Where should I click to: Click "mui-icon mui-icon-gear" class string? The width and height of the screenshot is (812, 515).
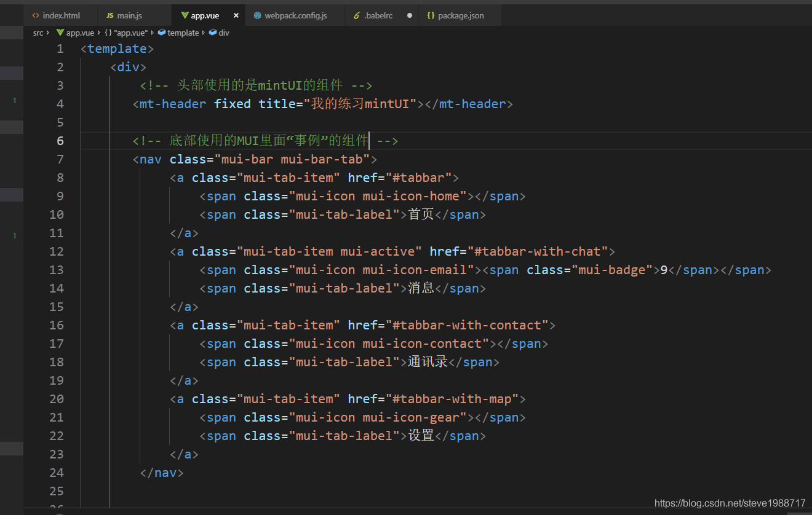(378, 417)
